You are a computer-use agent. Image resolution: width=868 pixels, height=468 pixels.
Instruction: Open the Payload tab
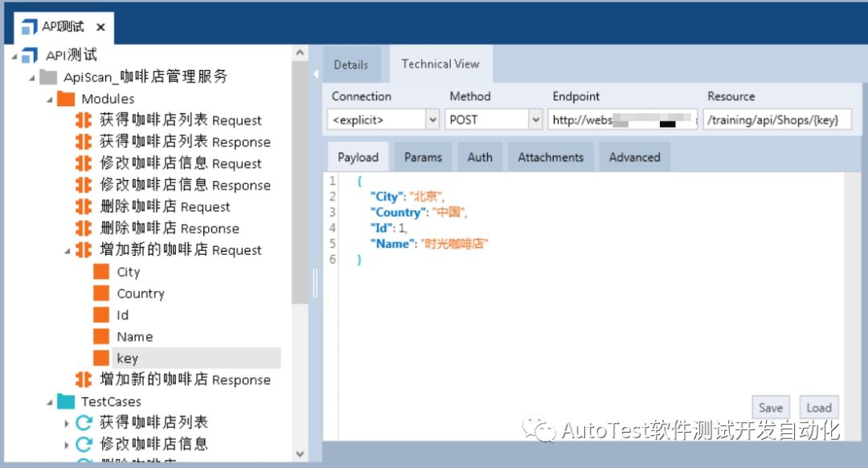(358, 158)
